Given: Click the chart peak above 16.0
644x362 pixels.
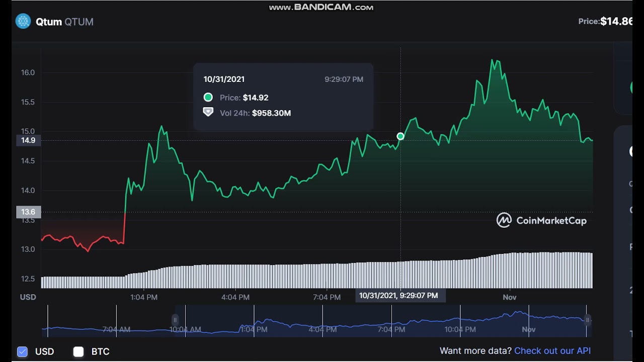Looking at the screenshot, I should point(493,60).
